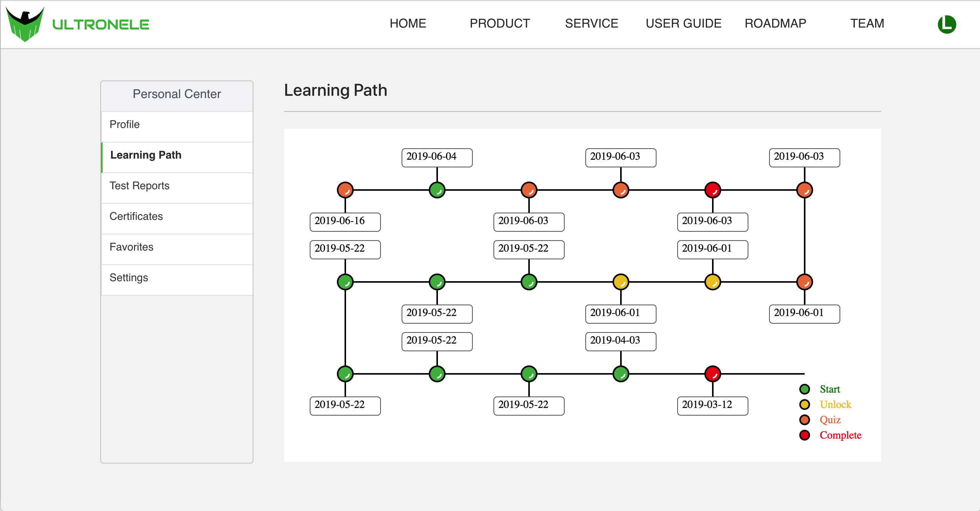Click the green node dated 2019-06-04
Viewport: 980px width, 511px height.
[x=437, y=190]
